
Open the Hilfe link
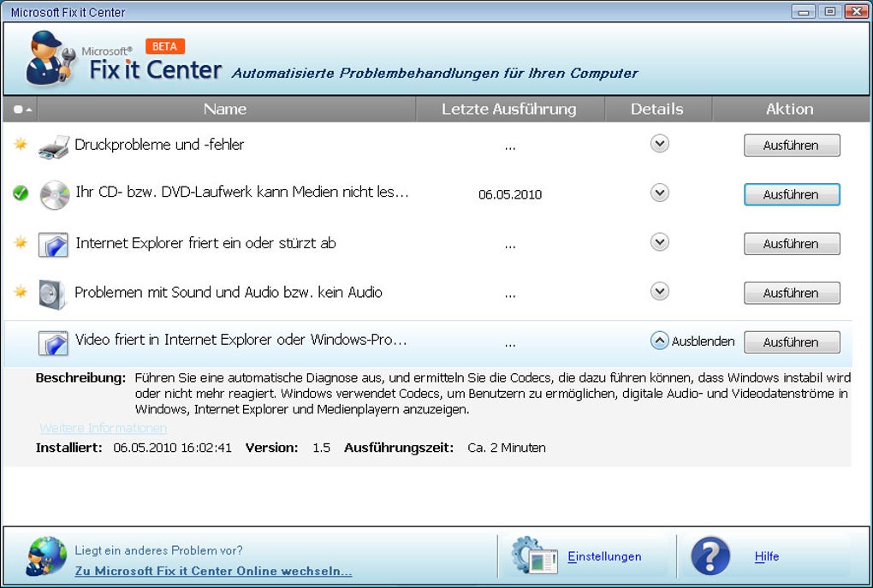pos(767,556)
